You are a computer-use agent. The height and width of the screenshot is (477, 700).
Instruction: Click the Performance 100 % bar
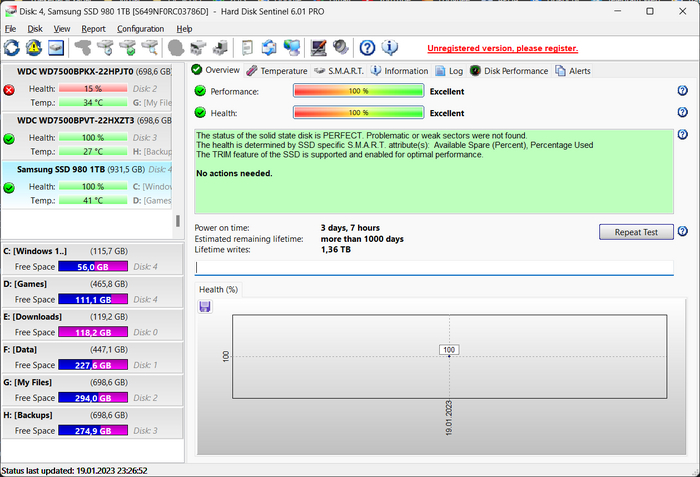358,91
